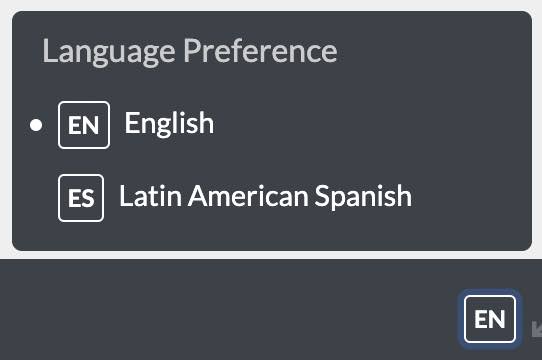
Task: Toggle the language menu with the highlighted EN button
Action: point(489,319)
